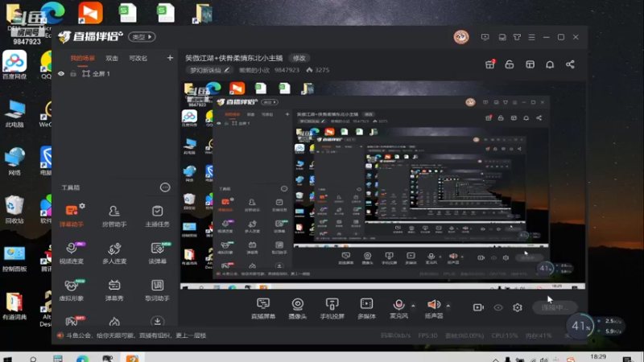
Task: Click the unlock padlock icon in header
Action: [510, 64]
